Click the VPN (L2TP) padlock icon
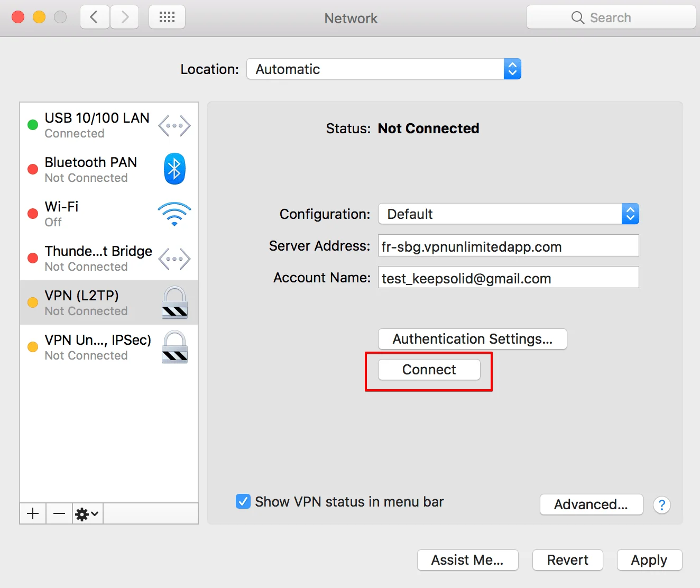The image size is (700, 588). (174, 302)
